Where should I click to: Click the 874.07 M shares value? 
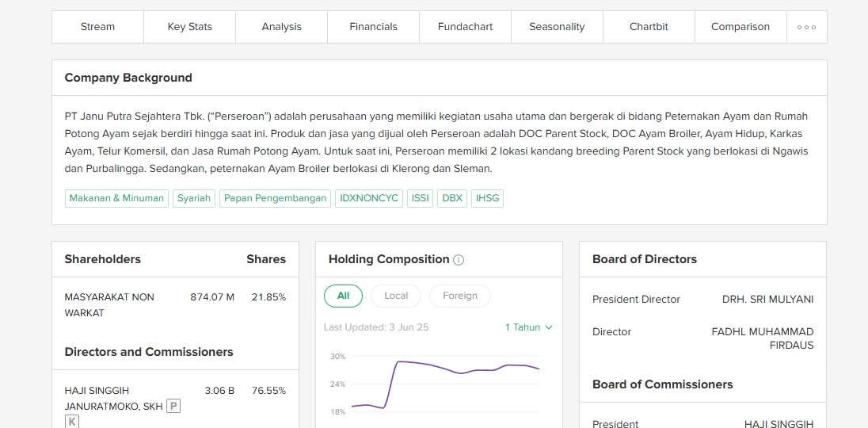pyautogui.click(x=212, y=297)
